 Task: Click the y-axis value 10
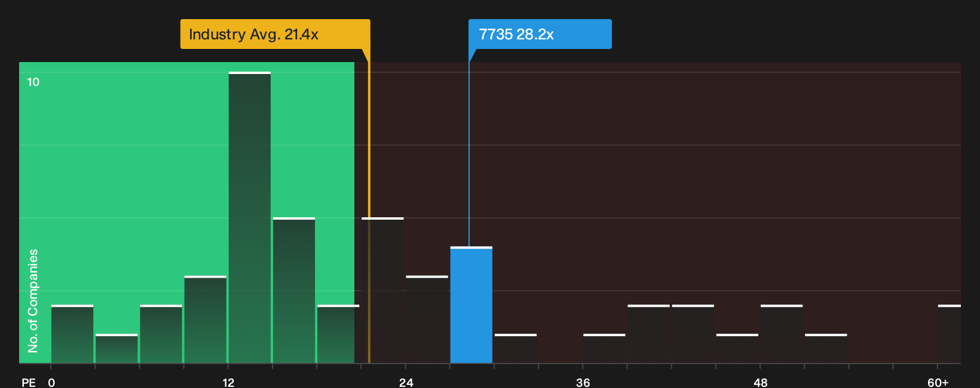(x=33, y=82)
